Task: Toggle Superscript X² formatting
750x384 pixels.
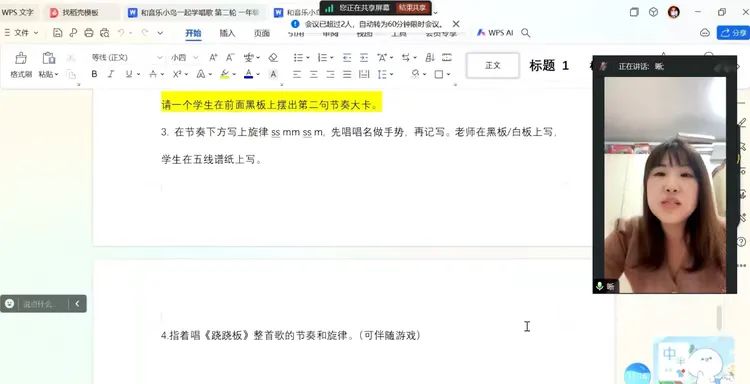Action: (177, 74)
